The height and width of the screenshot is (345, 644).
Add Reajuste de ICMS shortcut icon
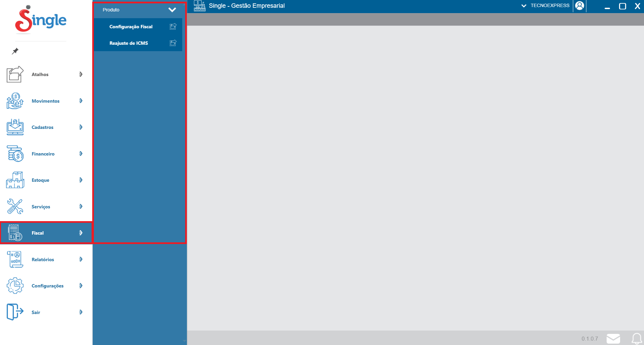tap(173, 43)
